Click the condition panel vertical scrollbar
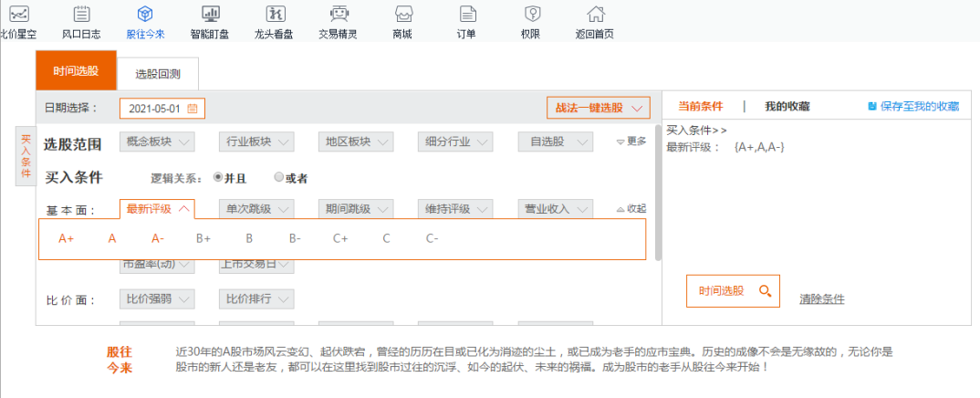 (658, 194)
